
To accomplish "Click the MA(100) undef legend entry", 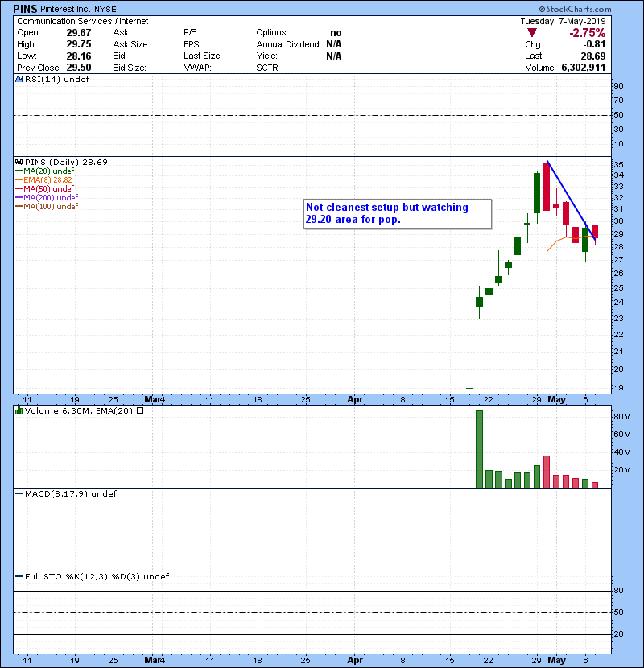I will coord(47,207).
